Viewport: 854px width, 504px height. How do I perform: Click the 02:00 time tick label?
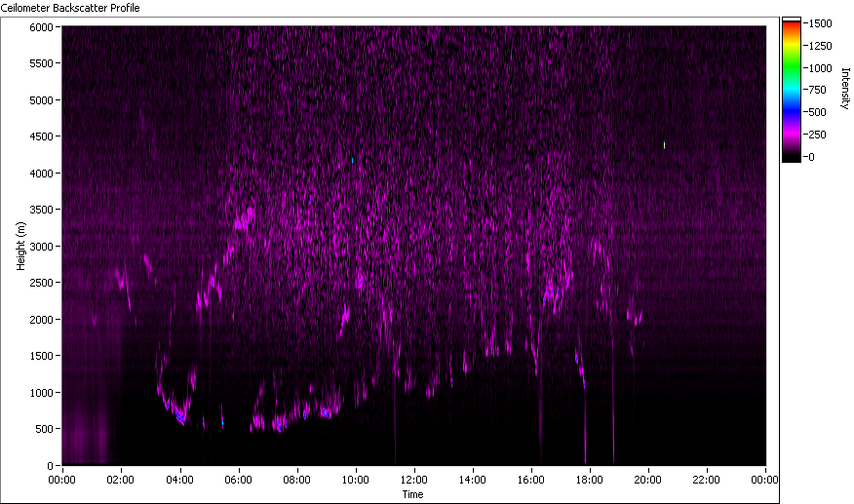coord(120,480)
